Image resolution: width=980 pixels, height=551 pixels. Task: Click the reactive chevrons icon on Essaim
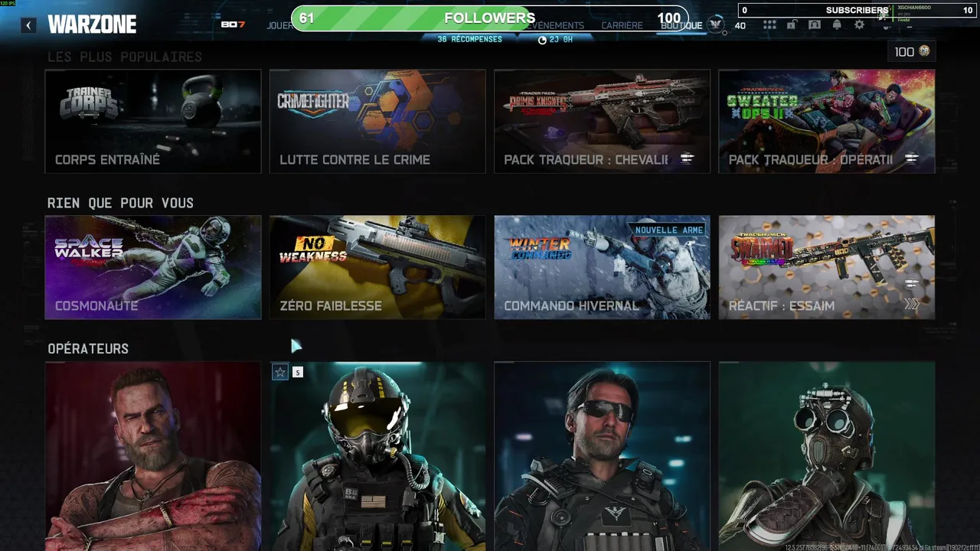pyautogui.click(x=911, y=305)
